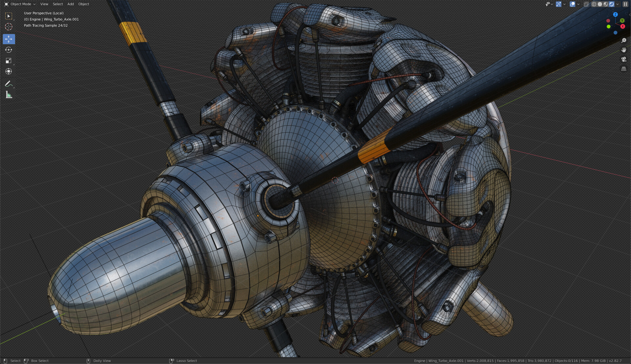Switch to Wireframe viewport shading
The height and width of the screenshot is (364, 631).
[x=594, y=4]
